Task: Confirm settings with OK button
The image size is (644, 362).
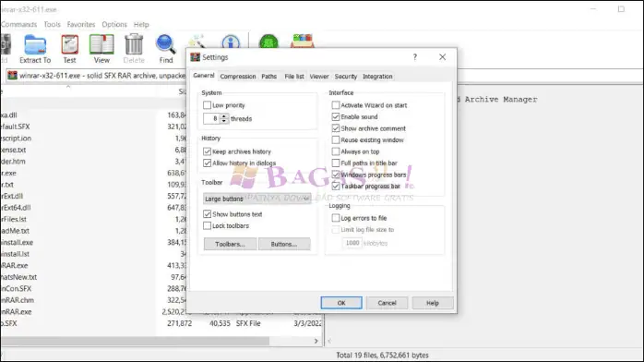Action: 341,303
